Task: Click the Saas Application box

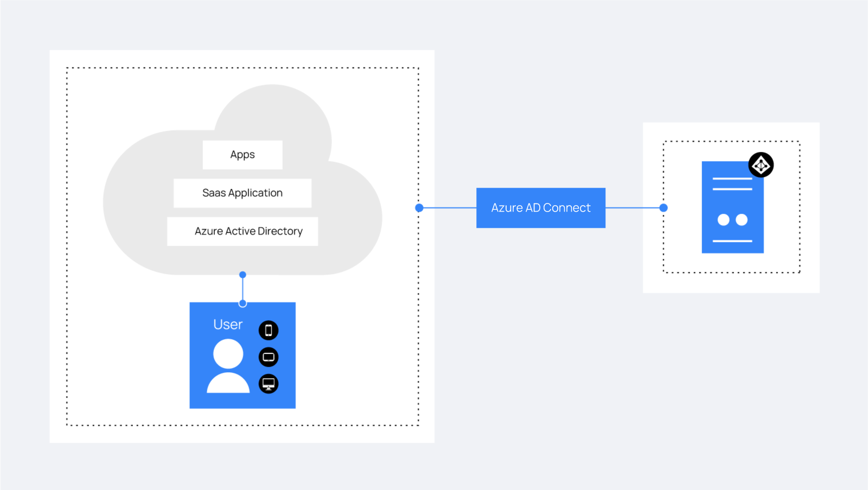Action: point(242,193)
